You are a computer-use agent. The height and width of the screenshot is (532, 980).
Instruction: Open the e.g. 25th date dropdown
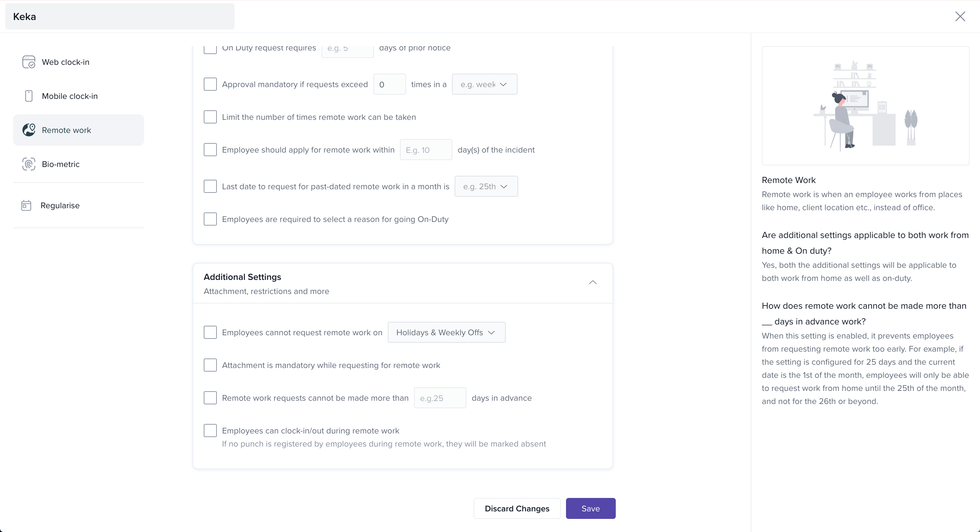click(486, 186)
